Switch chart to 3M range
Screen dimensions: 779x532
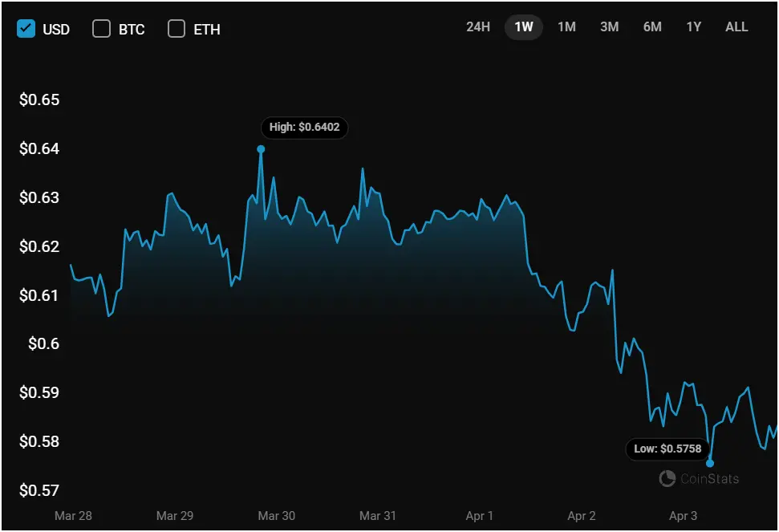click(x=609, y=26)
